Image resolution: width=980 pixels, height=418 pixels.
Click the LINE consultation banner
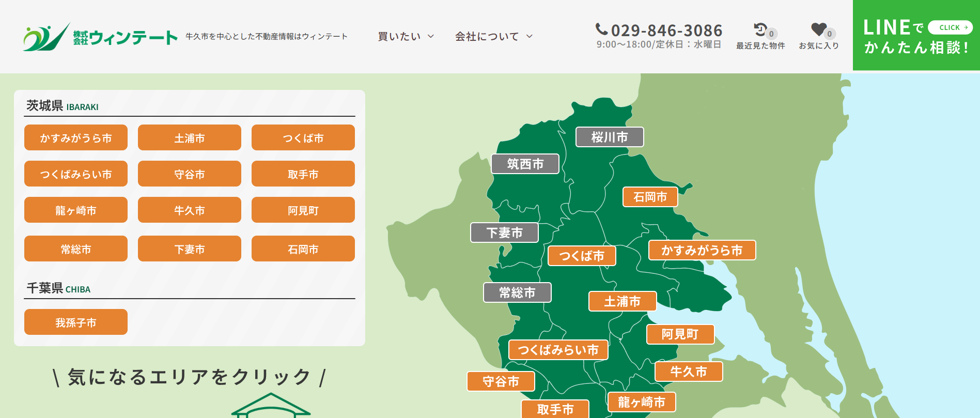pos(916,36)
